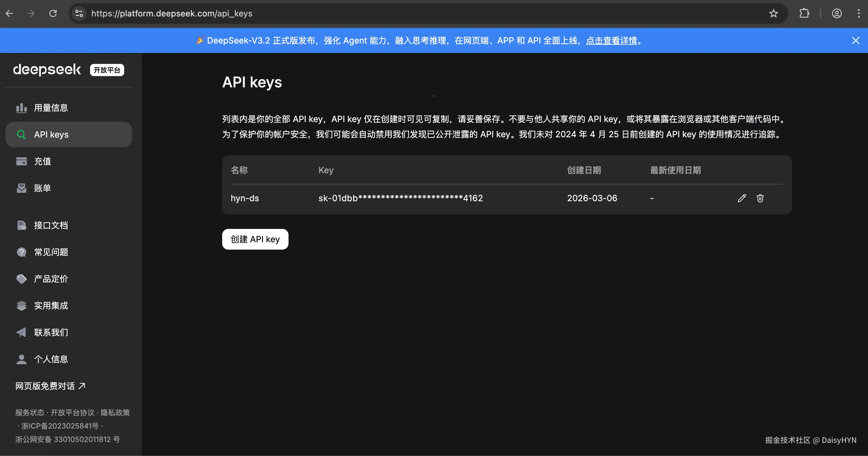Open the browser extensions puzzle icon

click(x=804, y=13)
